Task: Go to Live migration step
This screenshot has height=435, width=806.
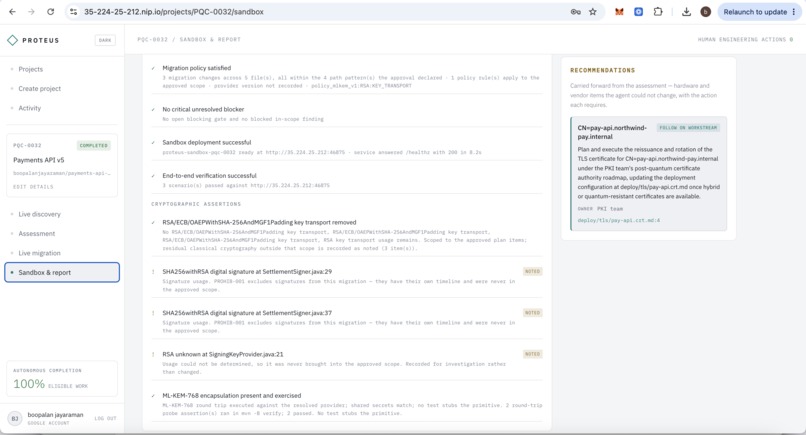Action: (40, 253)
